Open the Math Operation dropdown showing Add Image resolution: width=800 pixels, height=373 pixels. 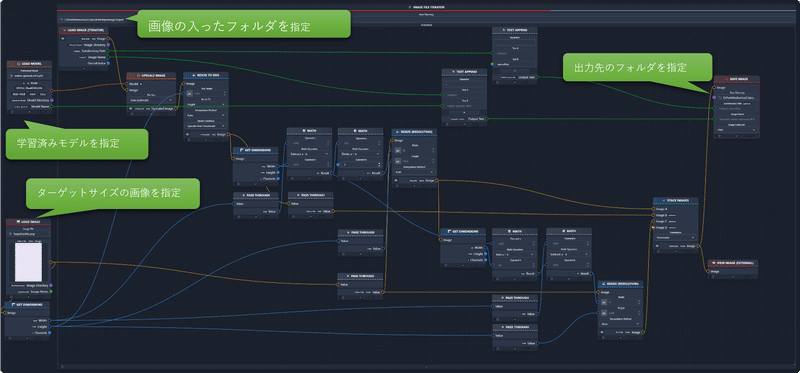point(514,254)
